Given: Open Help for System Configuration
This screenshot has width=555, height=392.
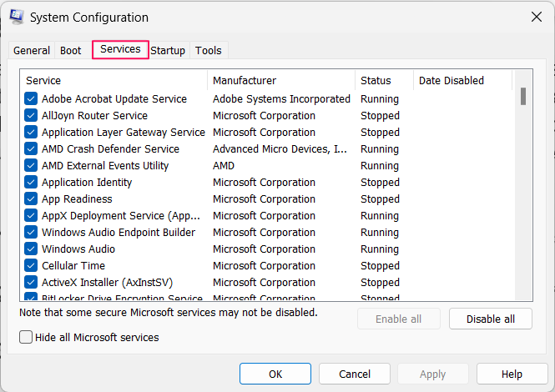Looking at the screenshot, I should (x=512, y=374).
